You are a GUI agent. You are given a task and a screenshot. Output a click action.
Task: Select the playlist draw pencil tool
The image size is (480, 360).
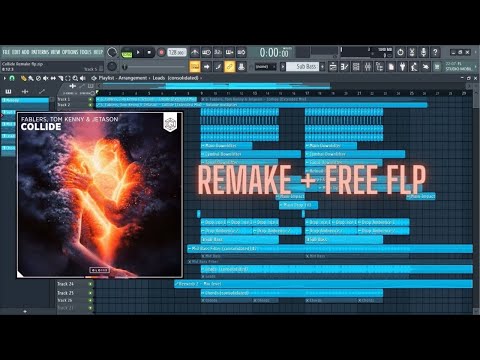point(23,78)
